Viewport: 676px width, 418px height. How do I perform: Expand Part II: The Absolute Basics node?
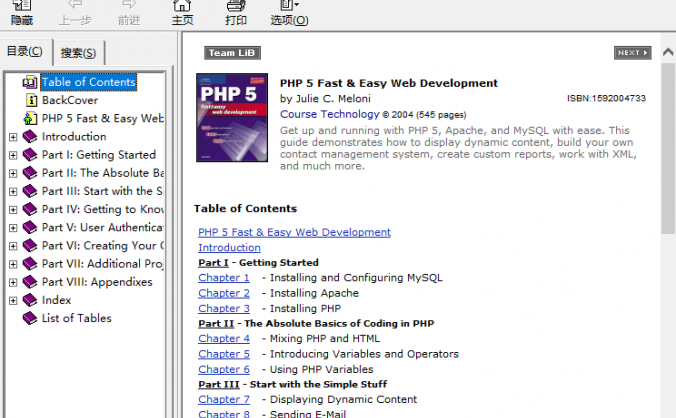(13, 173)
